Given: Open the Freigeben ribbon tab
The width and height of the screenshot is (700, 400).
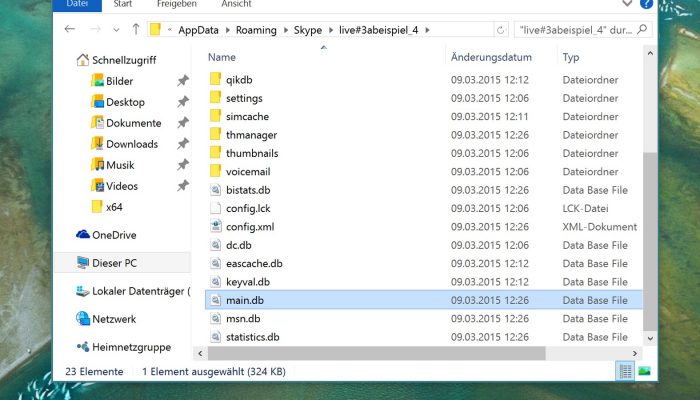Looking at the screenshot, I should click(177, 4).
